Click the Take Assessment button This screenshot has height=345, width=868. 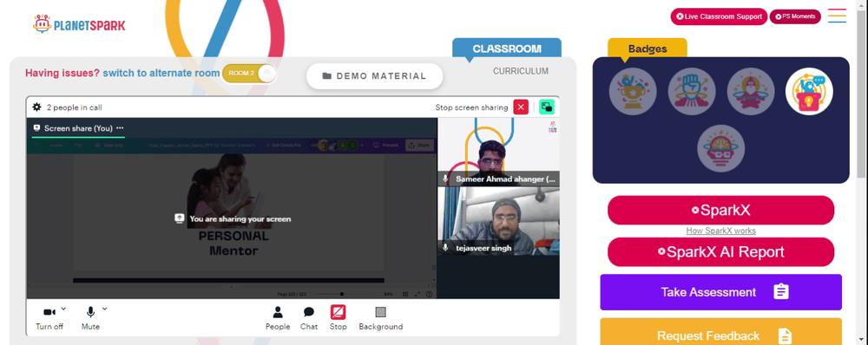coord(720,292)
